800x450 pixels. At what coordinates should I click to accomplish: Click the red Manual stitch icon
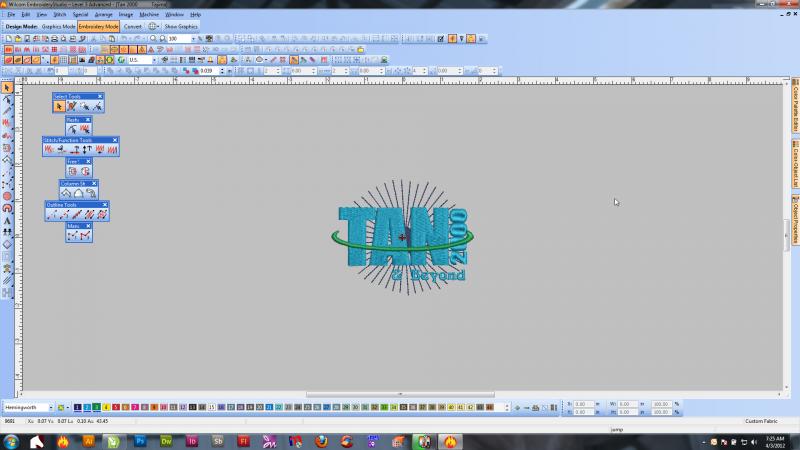(x=85, y=235)
